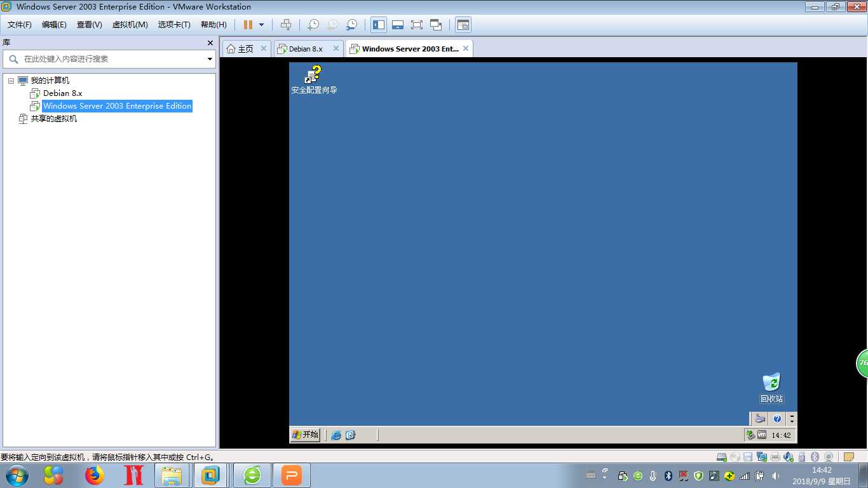Open the message log note icon
This screenshot has height=488, width=868.
click(x=848, y=457)
